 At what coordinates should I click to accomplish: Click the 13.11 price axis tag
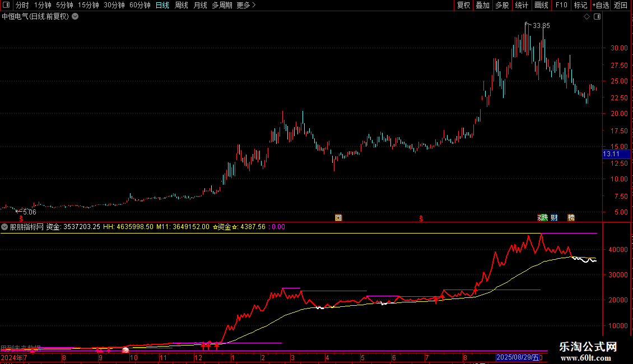tap(616, 154)
